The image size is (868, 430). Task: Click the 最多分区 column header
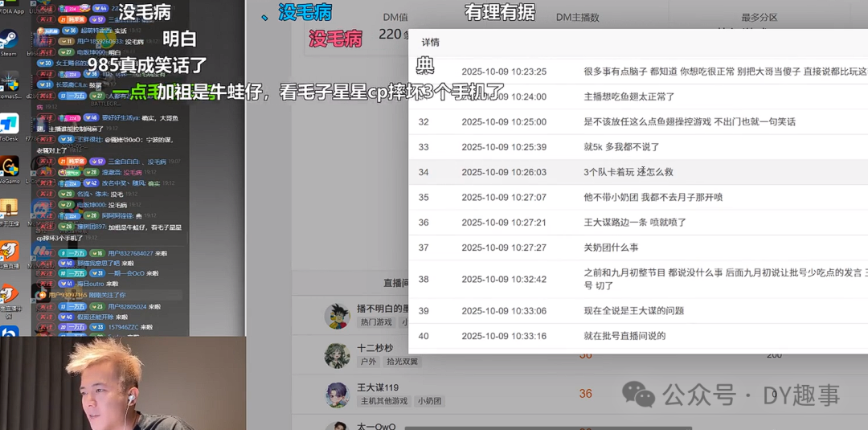(x=759, y=17)
